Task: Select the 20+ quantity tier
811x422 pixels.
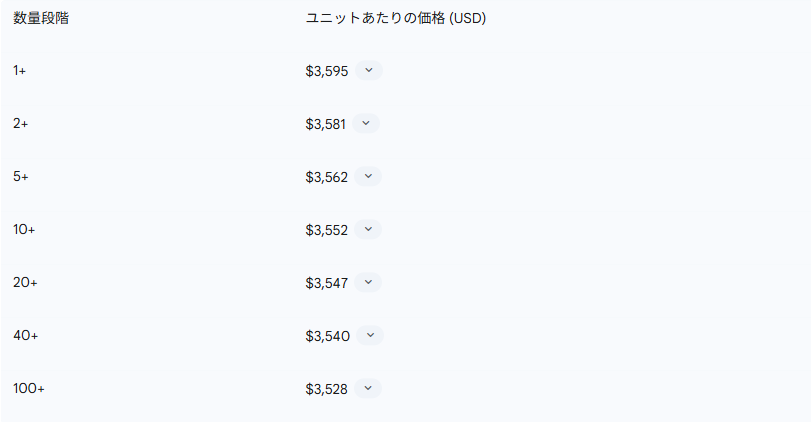Action: [25, 282]
